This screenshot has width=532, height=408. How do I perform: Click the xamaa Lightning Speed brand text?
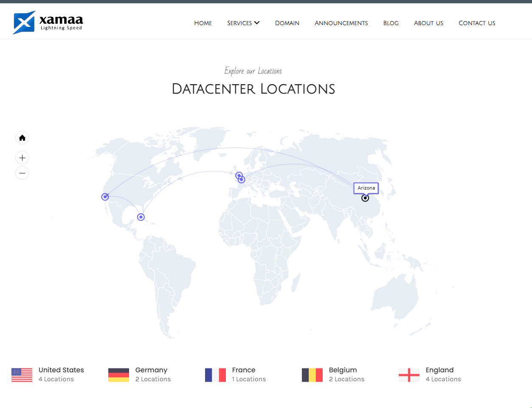[61, 23]
